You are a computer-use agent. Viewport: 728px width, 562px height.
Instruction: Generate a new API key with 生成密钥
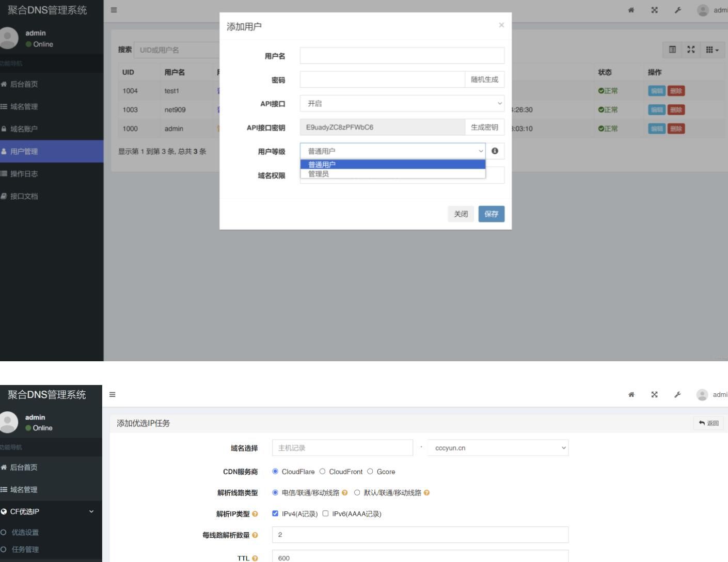coord(484,127)
